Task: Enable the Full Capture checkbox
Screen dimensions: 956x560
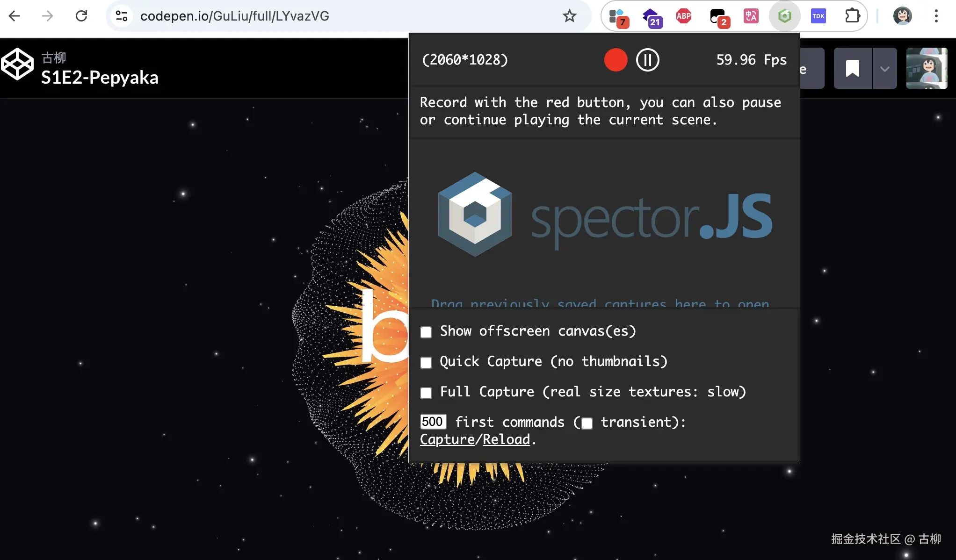Action: [x=426, y=393]
